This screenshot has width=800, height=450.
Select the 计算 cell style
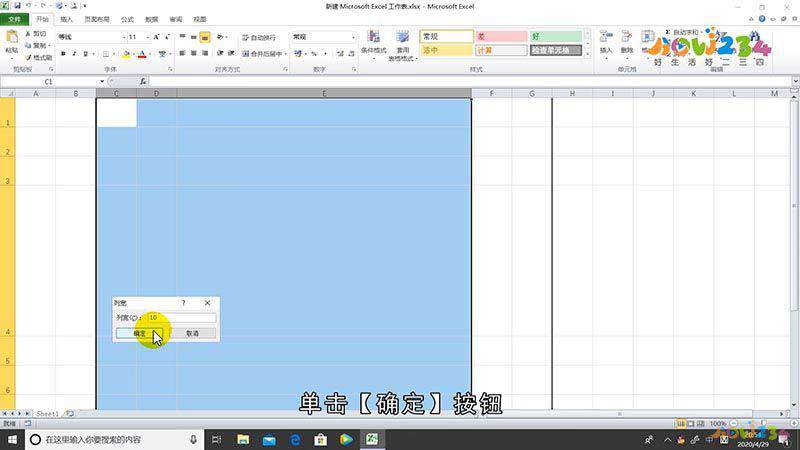[501, 50]
